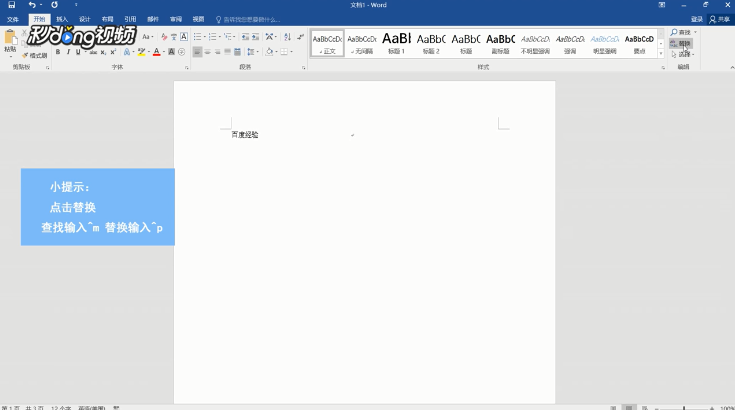Image resolution: width=735 pixels, height=410 pixels.
Task: Switch to the Layout (布局) tab
Action: point(107,19)
